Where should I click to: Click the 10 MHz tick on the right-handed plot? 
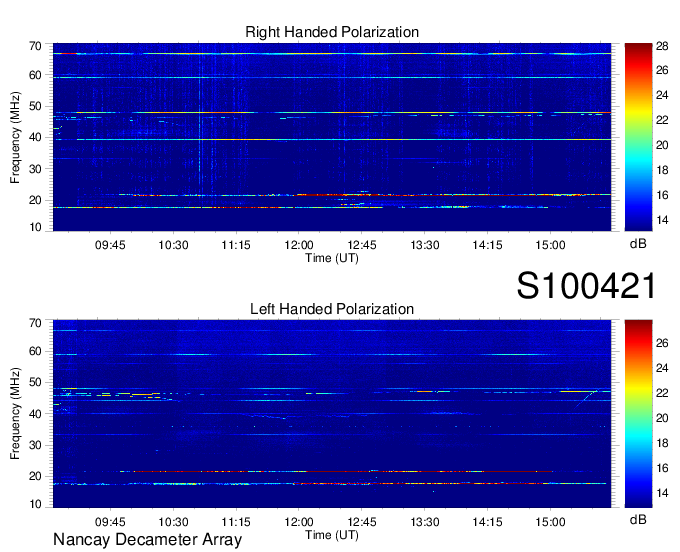pos(35,227)
